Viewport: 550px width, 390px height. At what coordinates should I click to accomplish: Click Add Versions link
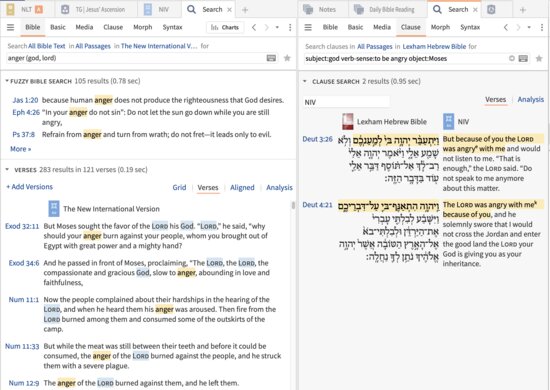29,187
